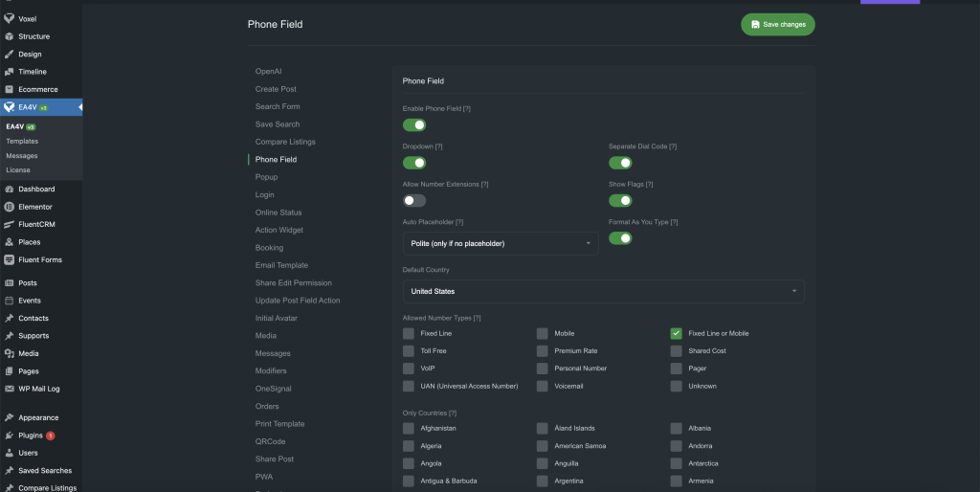
Task: Click the Save changes button
Action: point(777,24)
